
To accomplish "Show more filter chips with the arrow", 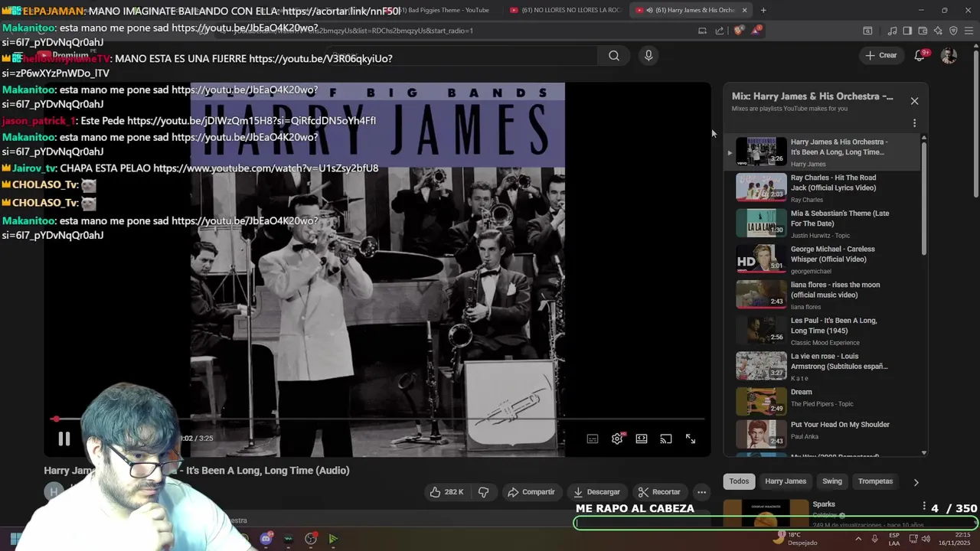I will tap(916, 482).
